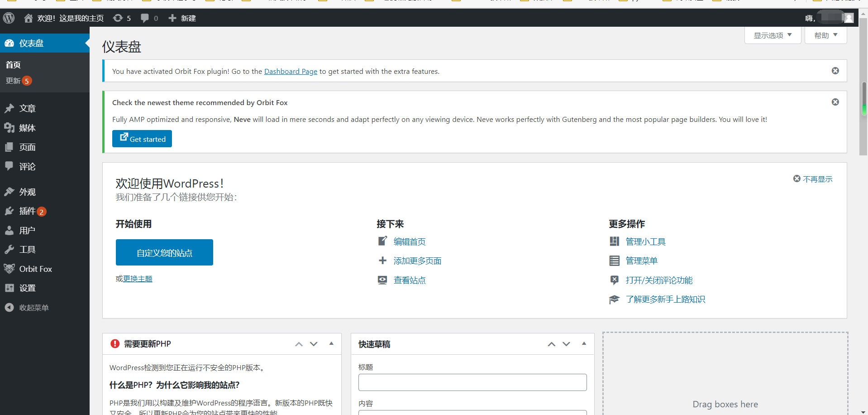Screen dimensions: 868x415
Task: Open 了解更多新手上路知识 link
Action: pos(665,299)
